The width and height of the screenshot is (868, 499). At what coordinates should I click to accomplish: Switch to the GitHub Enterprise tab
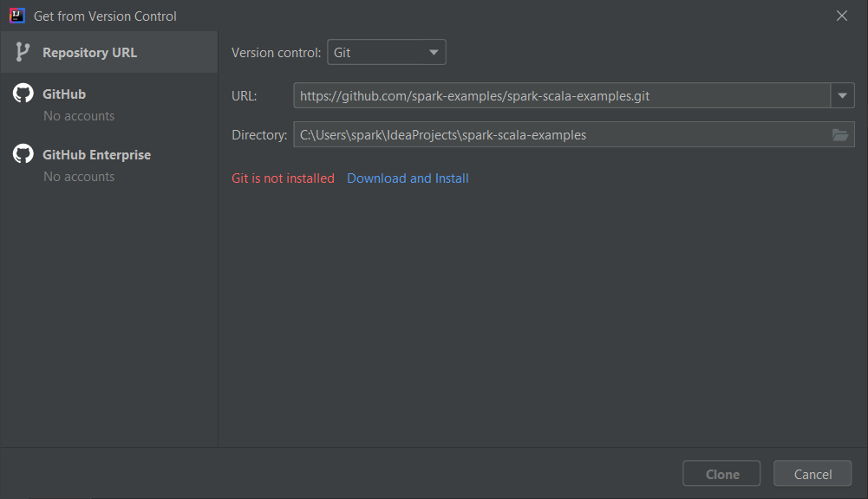[x=109, y=165]
